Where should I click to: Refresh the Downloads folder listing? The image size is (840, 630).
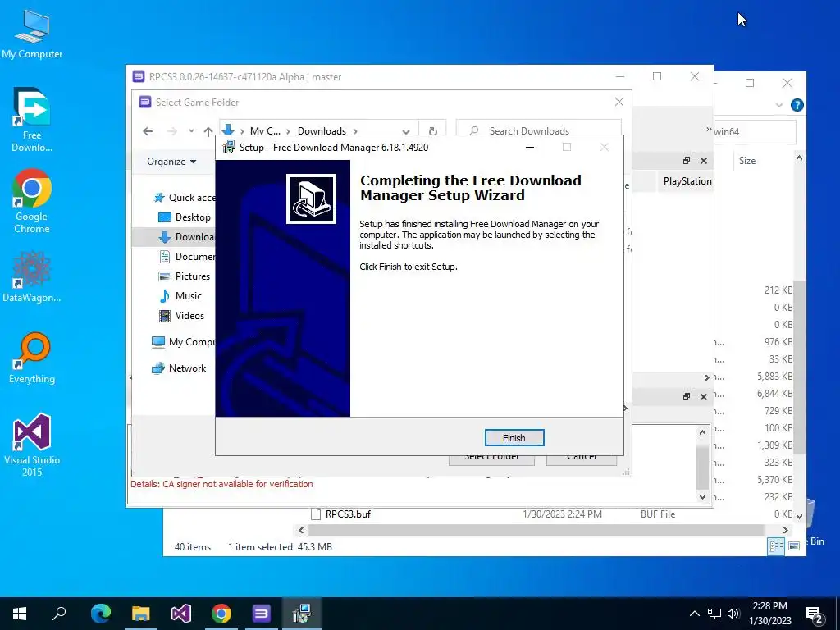pyautogui.click(x=433, y=131)
